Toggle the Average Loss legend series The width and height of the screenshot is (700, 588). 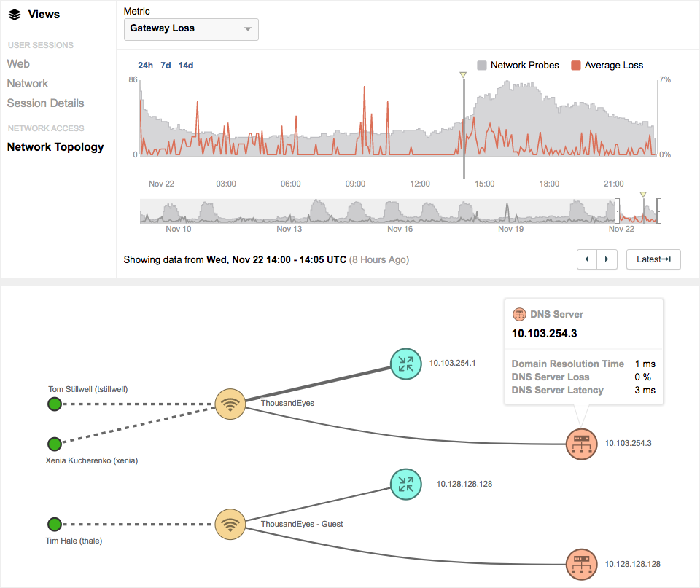tap(607, 66)
